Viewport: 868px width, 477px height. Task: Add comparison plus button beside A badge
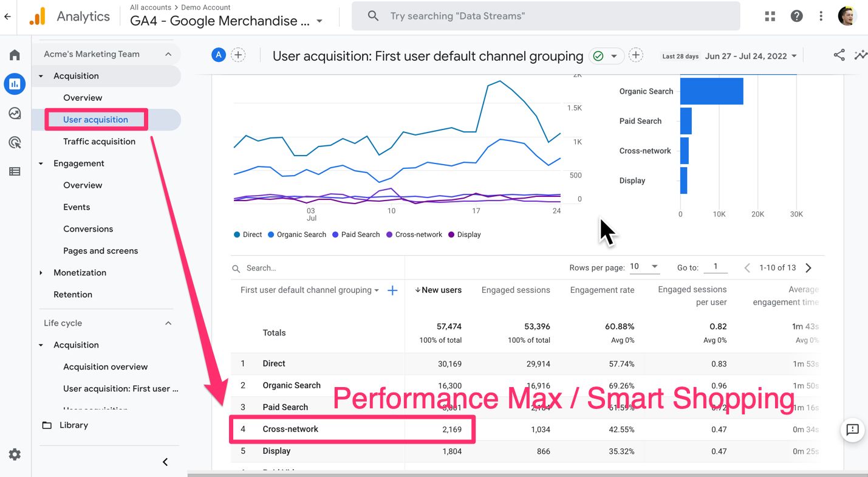tap(238, 55)
